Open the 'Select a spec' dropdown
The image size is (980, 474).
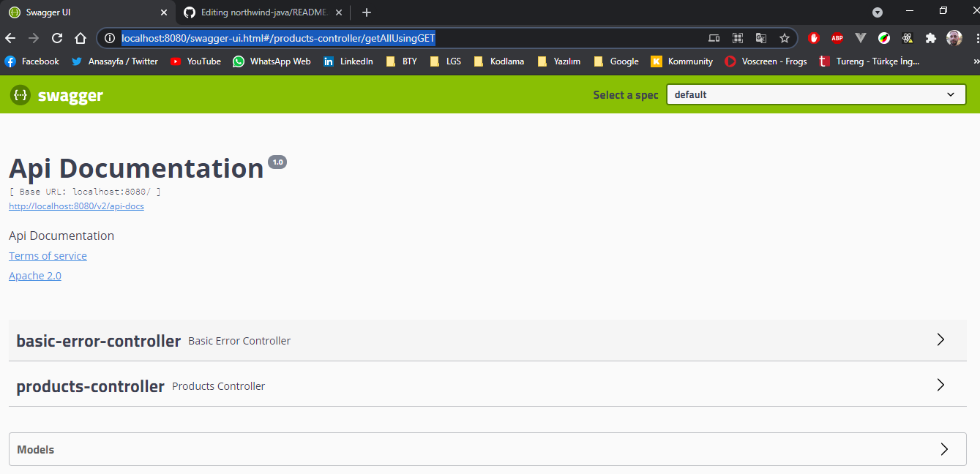point(815,94)
